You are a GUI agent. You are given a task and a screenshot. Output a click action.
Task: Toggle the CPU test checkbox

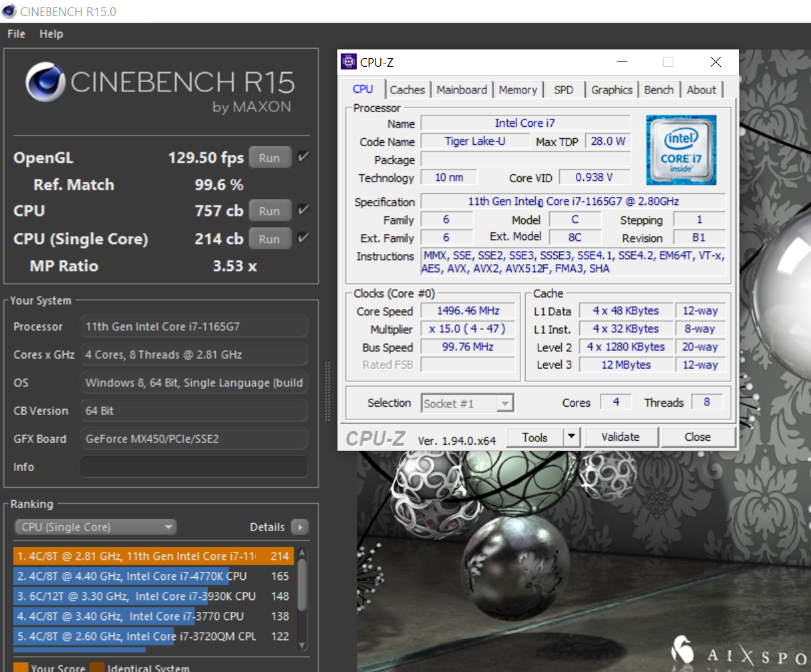[303, 210]
